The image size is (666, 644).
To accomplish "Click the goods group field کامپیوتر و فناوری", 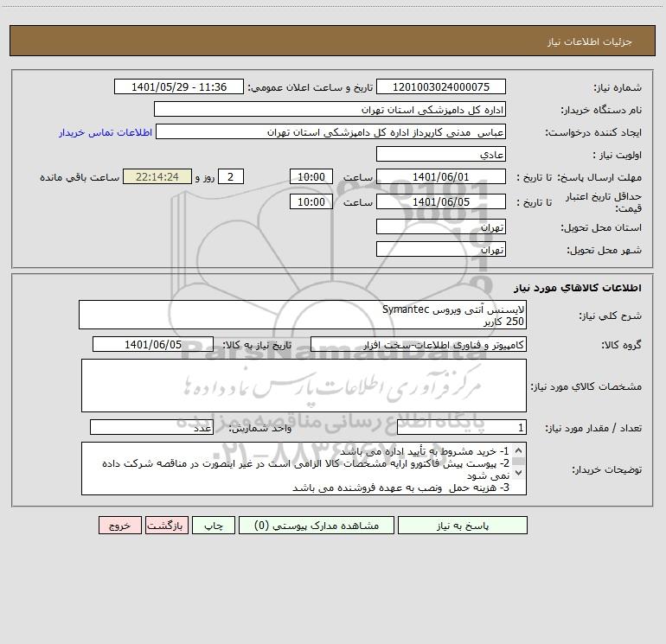I will coord(419,344).
